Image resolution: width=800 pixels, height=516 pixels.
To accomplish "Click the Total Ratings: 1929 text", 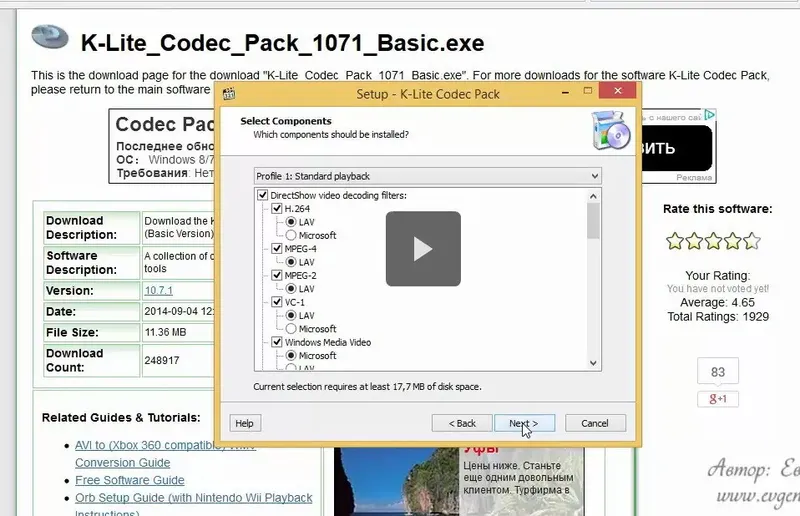I will [x=718, y=316].
